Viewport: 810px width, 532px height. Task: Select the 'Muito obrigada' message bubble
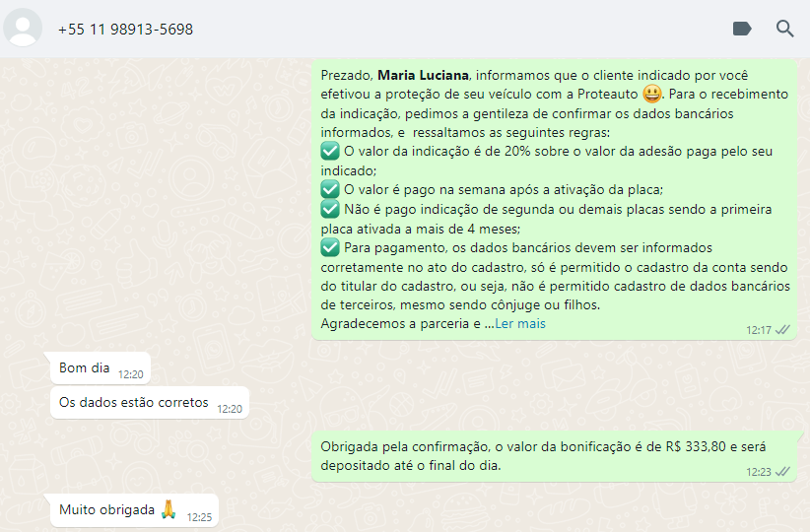pyautogui.click(x=134, y=510)
